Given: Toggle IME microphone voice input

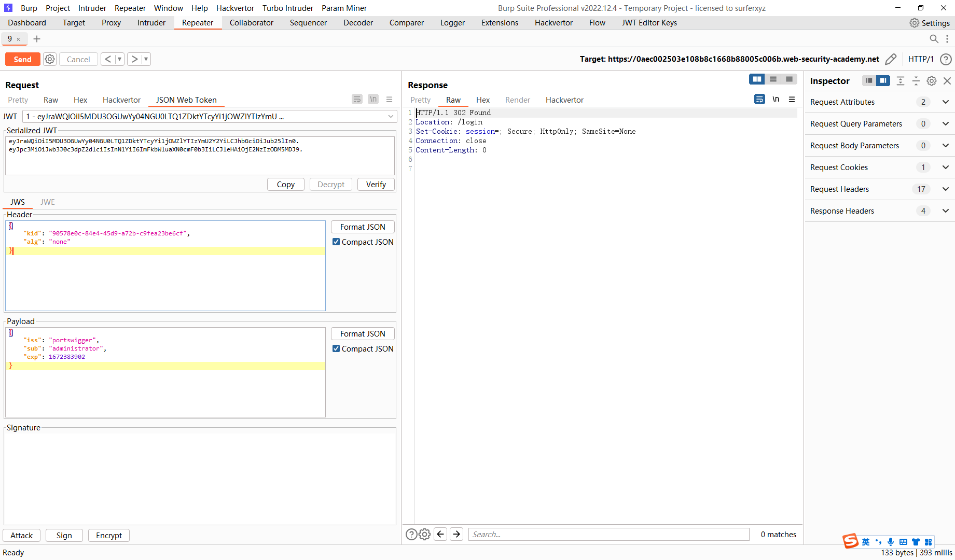Looking at the screenshot, I should click(x=891, y=542).
